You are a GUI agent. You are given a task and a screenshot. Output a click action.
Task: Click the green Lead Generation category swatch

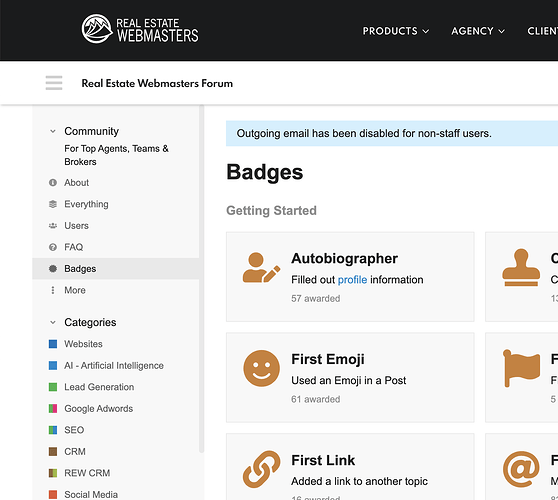[x=53, y=387]
